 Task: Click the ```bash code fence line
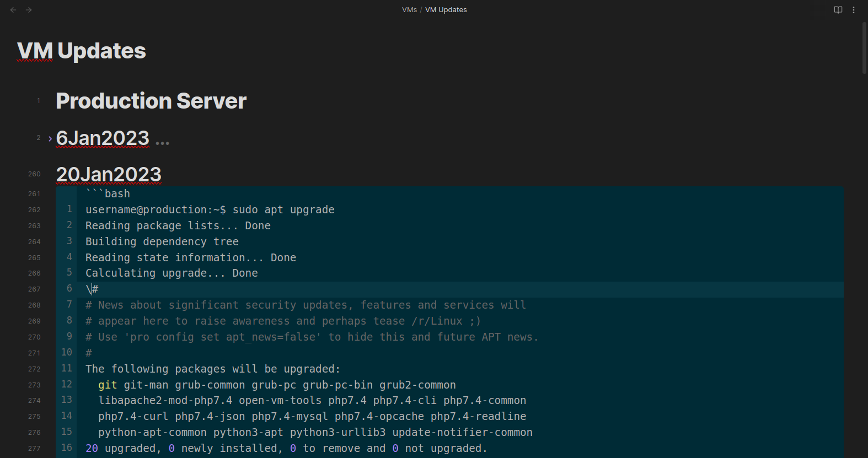108,194
